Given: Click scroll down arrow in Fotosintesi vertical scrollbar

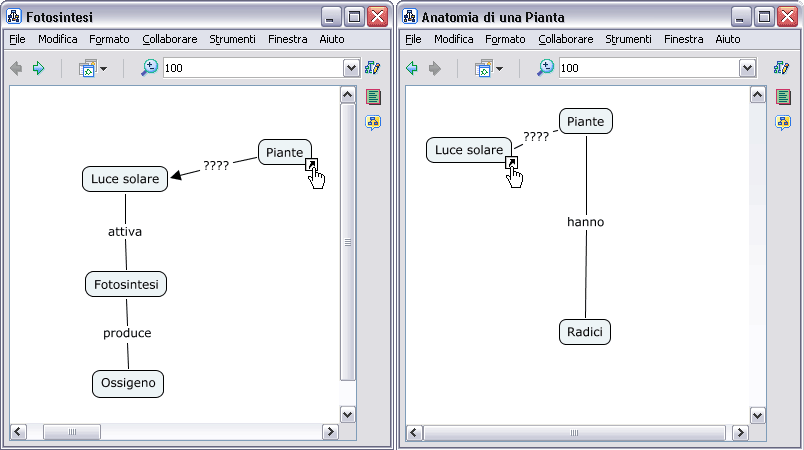Looking at the screenshot, I should [348, 414].
